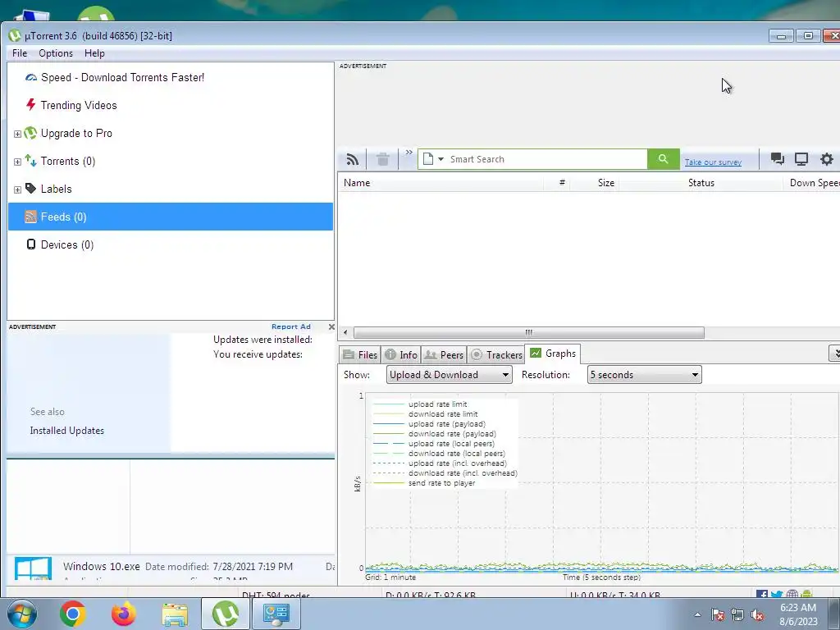Show hidden tray icons arrow
Viewport: 840px width, 630px height.
coord(697,614)
